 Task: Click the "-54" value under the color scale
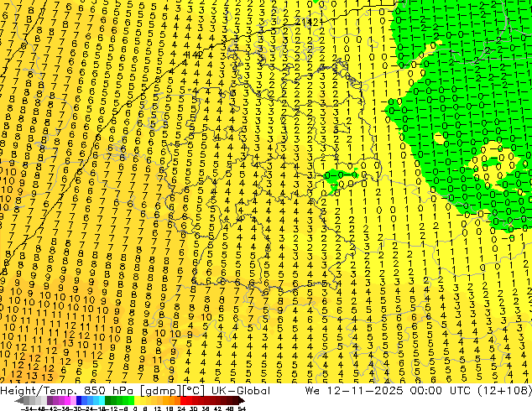click(x=28, y=408)
